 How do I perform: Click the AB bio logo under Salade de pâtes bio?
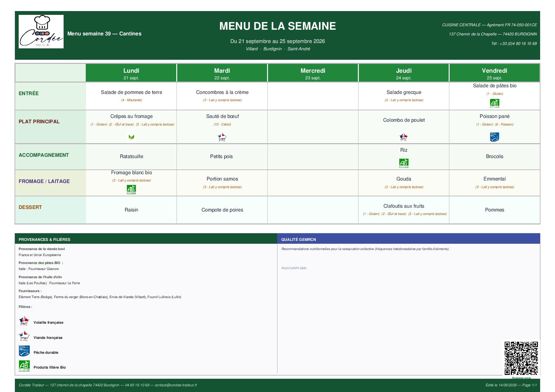coord(495,103)
